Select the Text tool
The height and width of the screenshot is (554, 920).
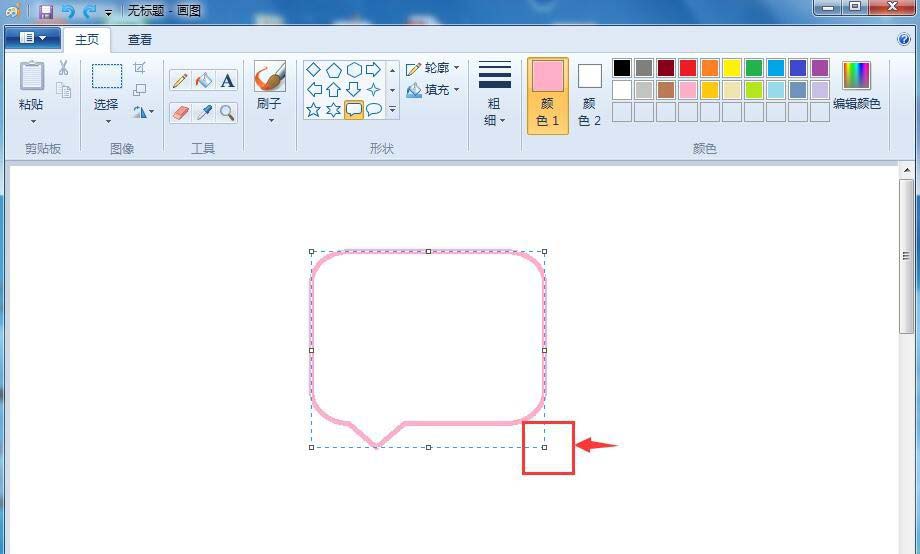[x=227, y=80]
